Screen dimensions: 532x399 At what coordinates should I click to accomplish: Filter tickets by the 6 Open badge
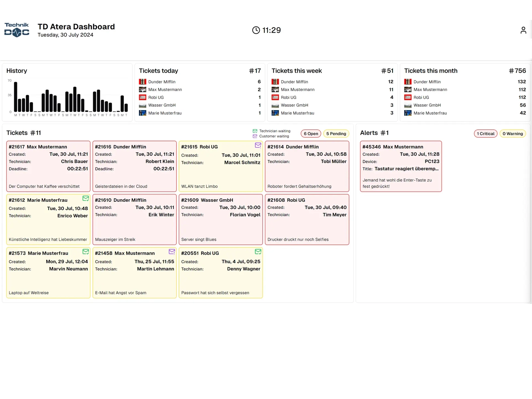coord(311,134)
